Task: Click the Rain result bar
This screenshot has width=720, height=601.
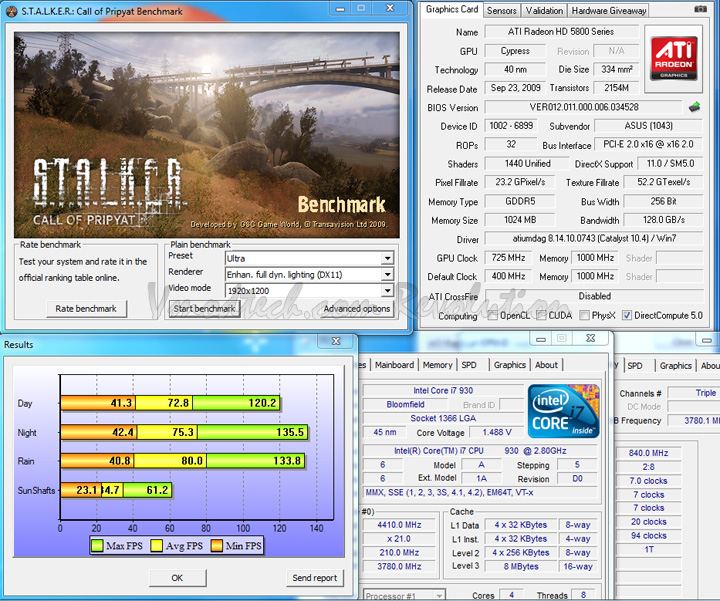Action: coord(183,461)
